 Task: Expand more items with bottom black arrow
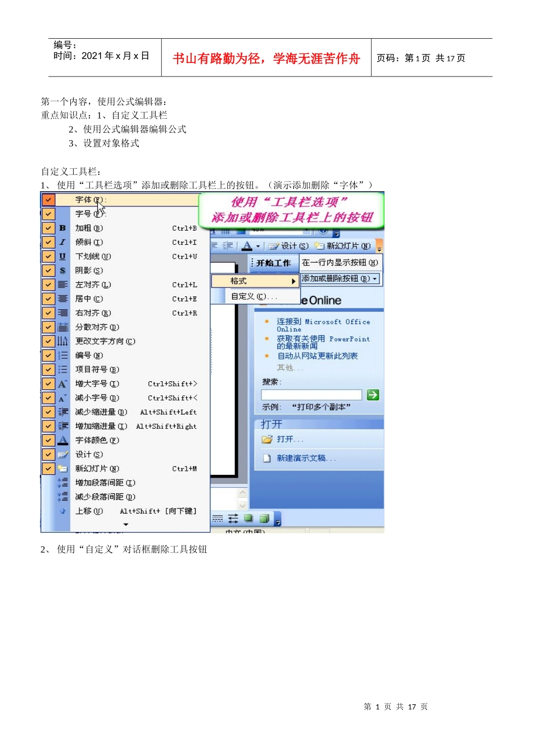[126, 525]
